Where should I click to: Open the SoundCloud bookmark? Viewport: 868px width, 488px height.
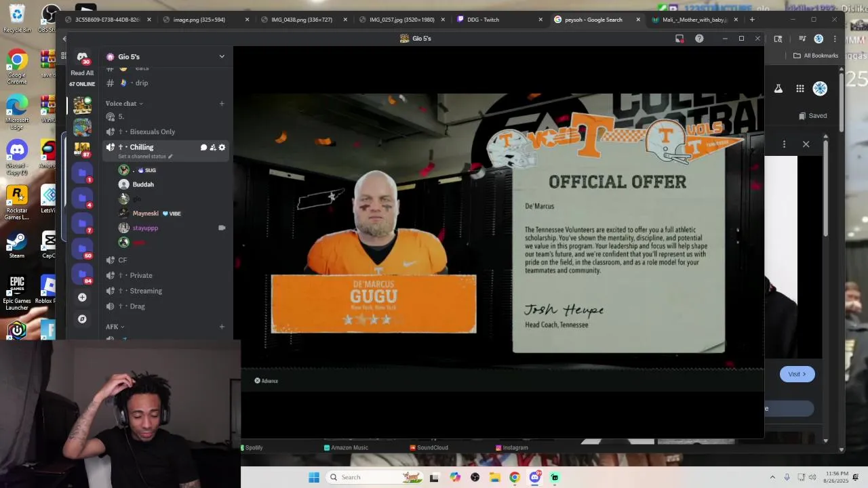click(x=429, y=447)
